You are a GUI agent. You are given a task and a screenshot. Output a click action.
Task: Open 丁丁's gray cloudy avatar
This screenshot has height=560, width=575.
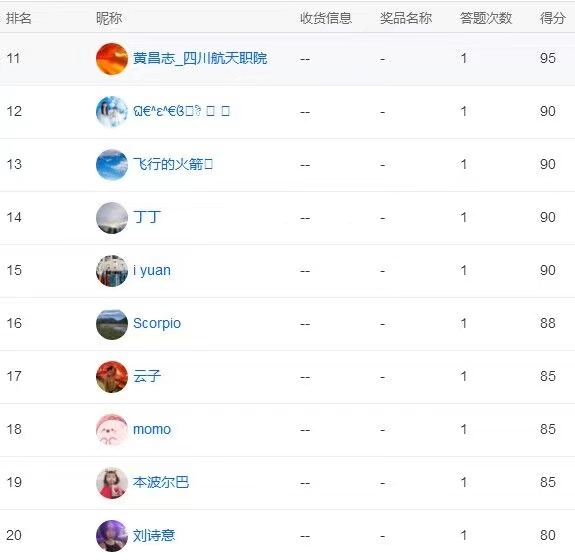[x=112, y=217]
